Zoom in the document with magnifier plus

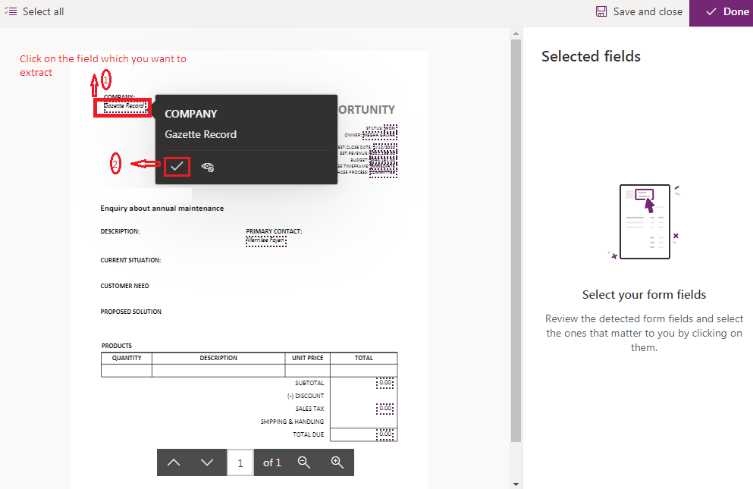coord(337,463)
